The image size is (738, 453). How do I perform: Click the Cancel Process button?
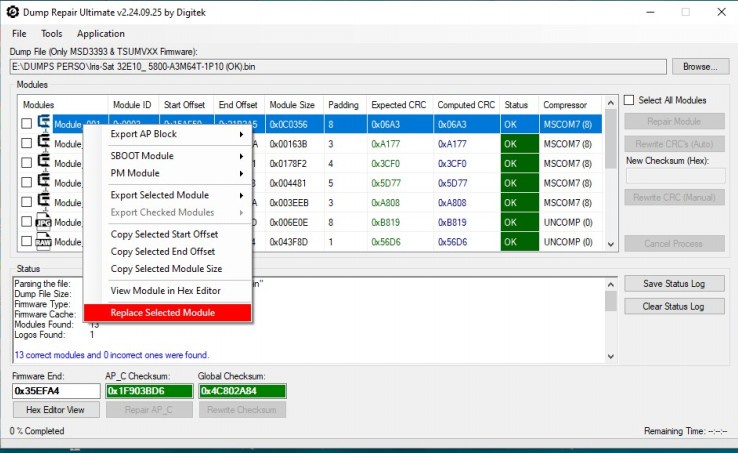(x=674, y=243)
